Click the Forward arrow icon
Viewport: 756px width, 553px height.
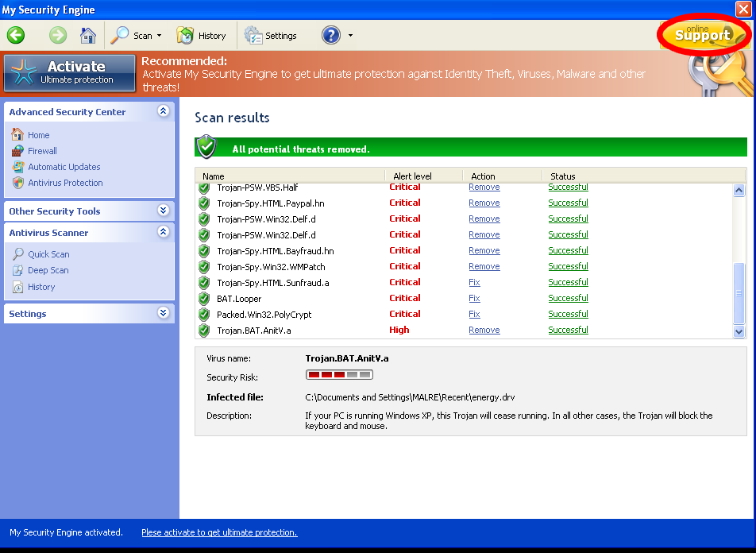[x=58, y=35]
